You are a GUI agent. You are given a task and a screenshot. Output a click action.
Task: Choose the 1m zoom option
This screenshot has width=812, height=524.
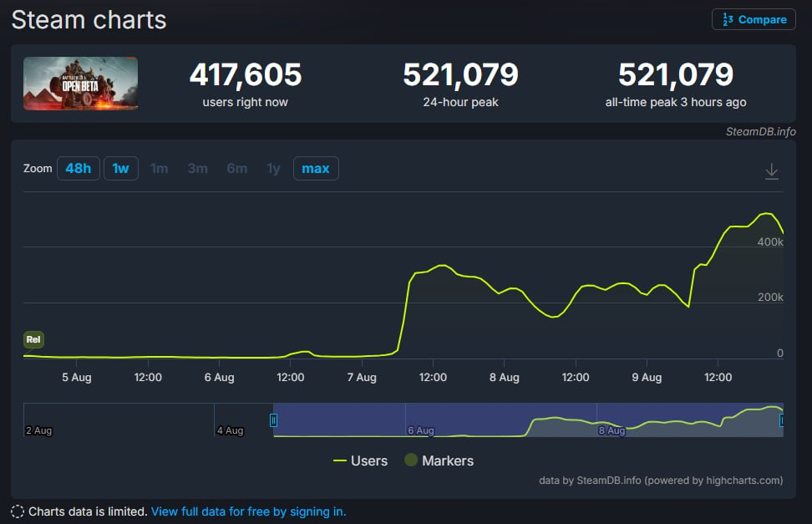[x=159, y=169]
